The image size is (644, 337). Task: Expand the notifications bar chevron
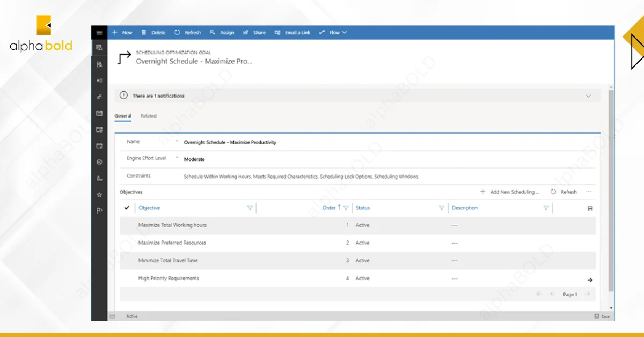point(588,96)
